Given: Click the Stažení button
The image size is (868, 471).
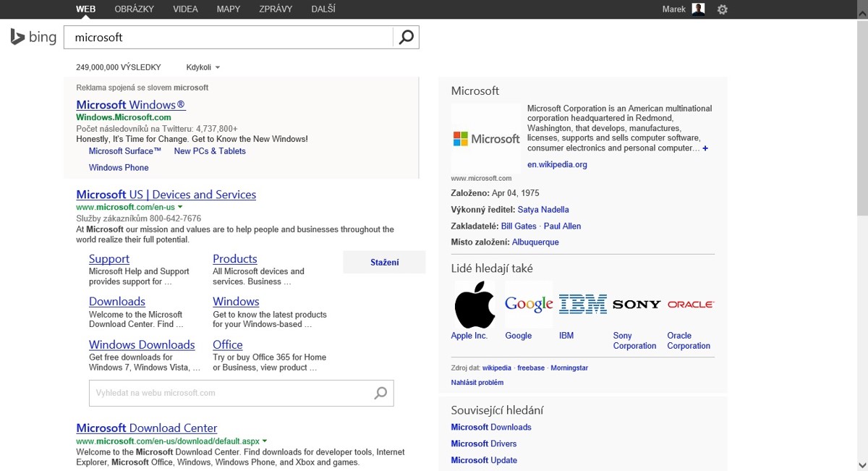Looking at the screenshot, I should (x=385, y=262).
